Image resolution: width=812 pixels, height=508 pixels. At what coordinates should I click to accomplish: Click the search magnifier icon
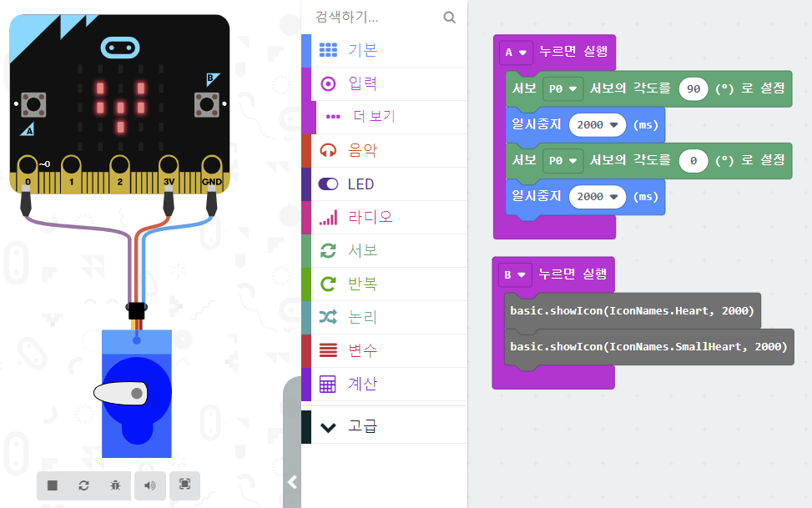[450, 18]
